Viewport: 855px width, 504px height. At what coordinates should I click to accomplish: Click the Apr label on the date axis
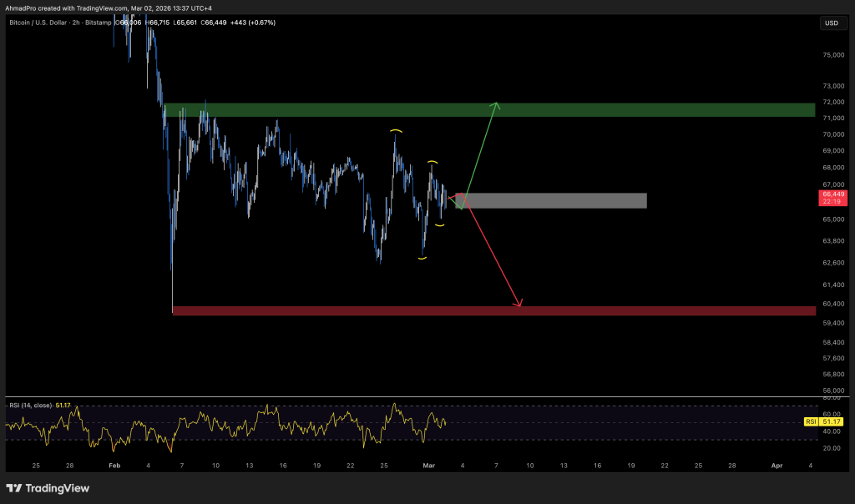click(777, 465)
